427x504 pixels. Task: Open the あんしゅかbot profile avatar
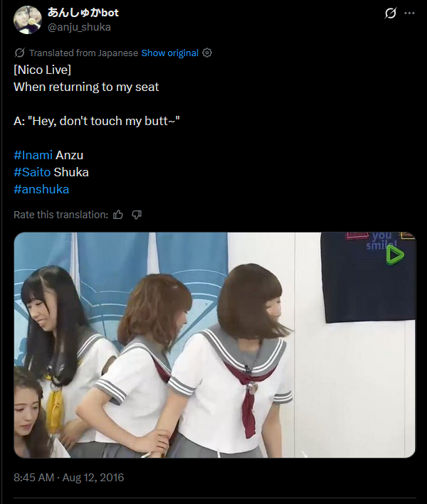tap(27, 20)
